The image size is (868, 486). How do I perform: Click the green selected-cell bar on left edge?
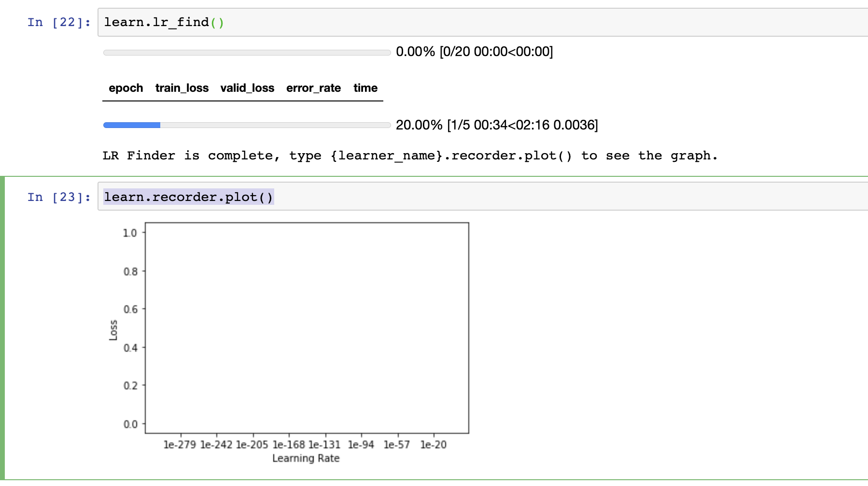[x=2, y=329]
